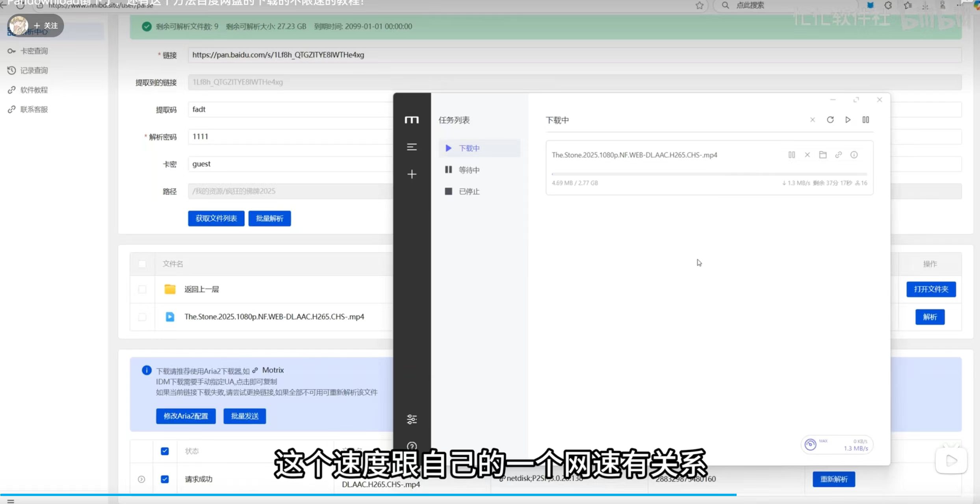The width and height of the screenshot is (980, 504).
Task: Open Motrix preferences sliders icon
Action: (412, 419)
